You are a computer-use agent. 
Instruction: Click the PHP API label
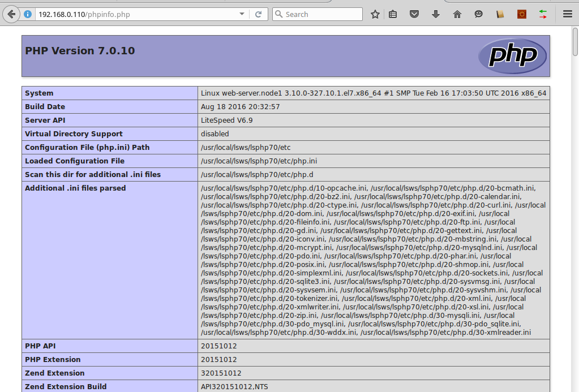(x=40, y=346)
